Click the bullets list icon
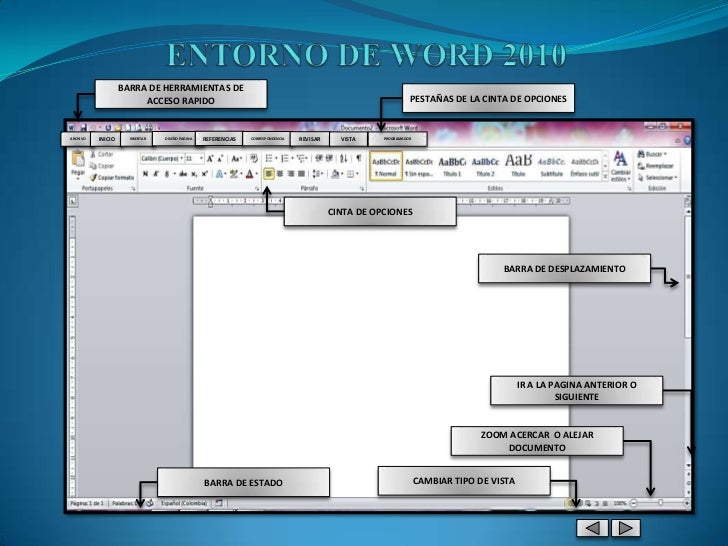 click(271, 159)
